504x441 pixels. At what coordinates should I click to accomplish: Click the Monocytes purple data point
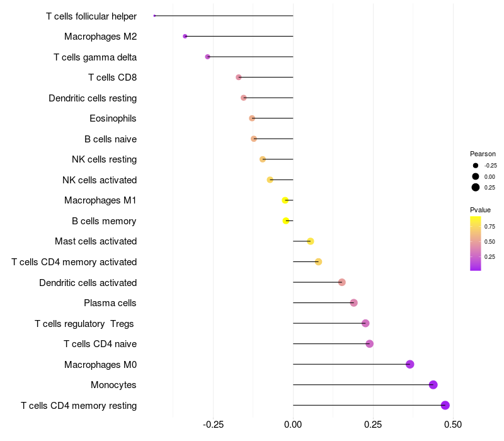coord(433,385)
